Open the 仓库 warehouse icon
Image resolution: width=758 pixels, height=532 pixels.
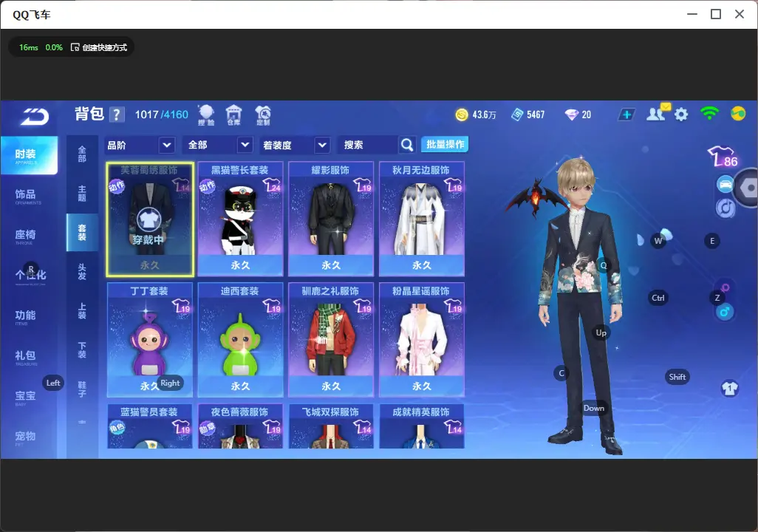click(234, 115)
